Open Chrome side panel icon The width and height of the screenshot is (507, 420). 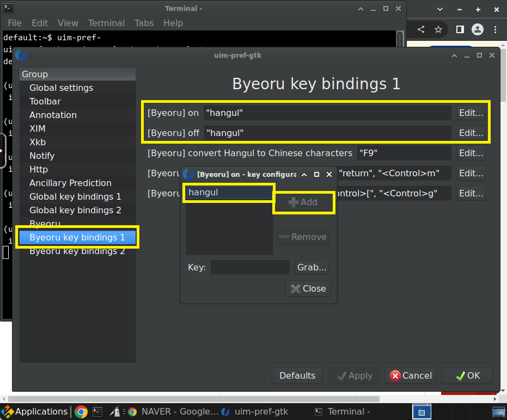[x=460, y=30]
